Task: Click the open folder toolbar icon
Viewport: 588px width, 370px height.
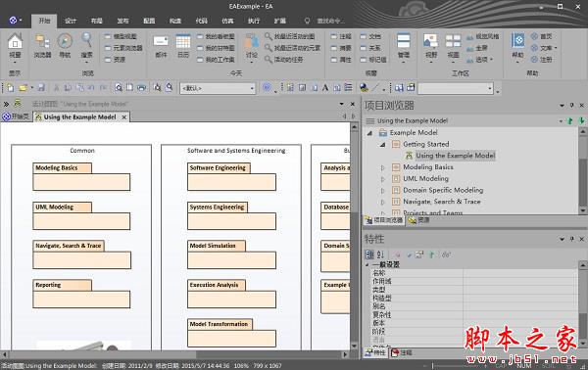Action: pyautogui.click(x=24, y=88)
